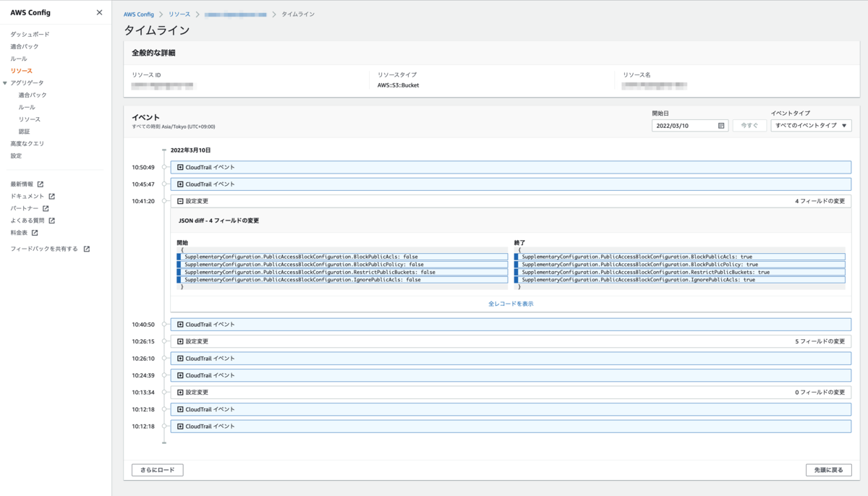The height and width of the screenshot is (496, 868).
Task: Click the 開始日 date input field
Action: tap(690, 126)
